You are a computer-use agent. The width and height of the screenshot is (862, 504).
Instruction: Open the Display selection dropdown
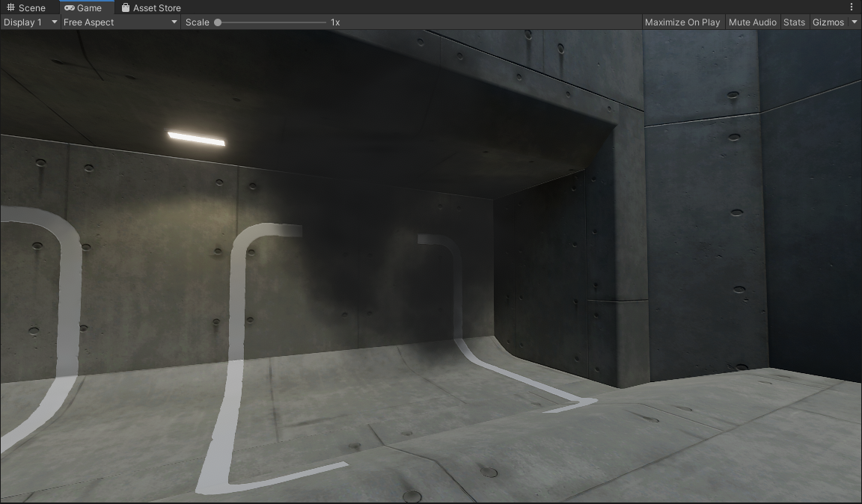pyautogui.click(x=30, y=22)
